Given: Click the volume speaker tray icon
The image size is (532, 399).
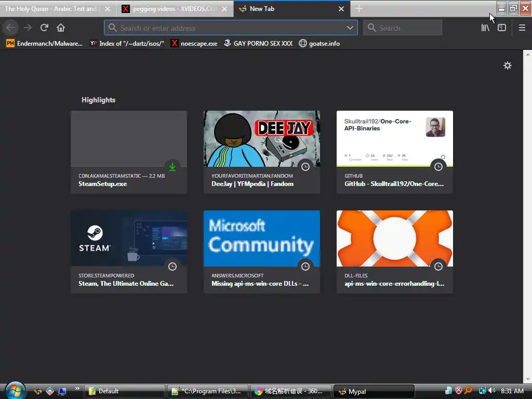Looking at the screenshot, I should click(x=492, y=391).
